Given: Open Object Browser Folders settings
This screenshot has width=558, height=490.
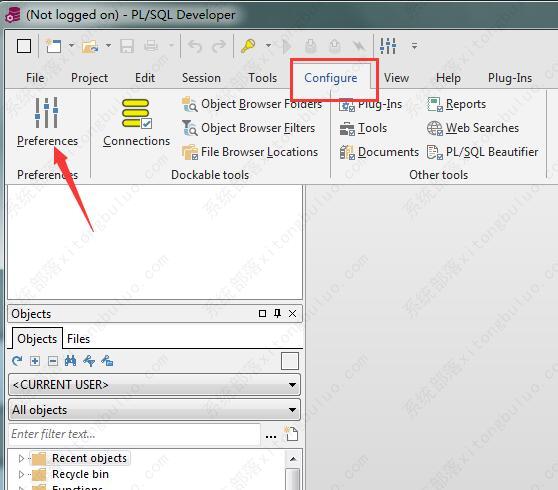Looking at the screenshot, I should tap(252, 104).
